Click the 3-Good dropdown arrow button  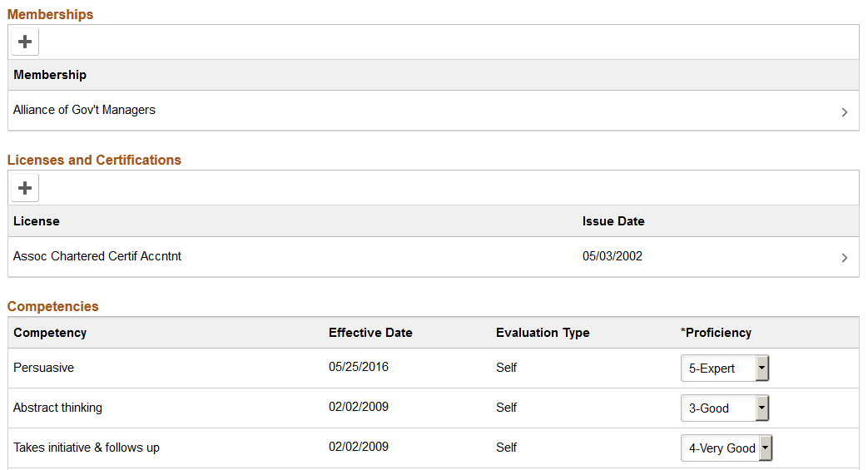pyautogui.click(x=761, y=408)
